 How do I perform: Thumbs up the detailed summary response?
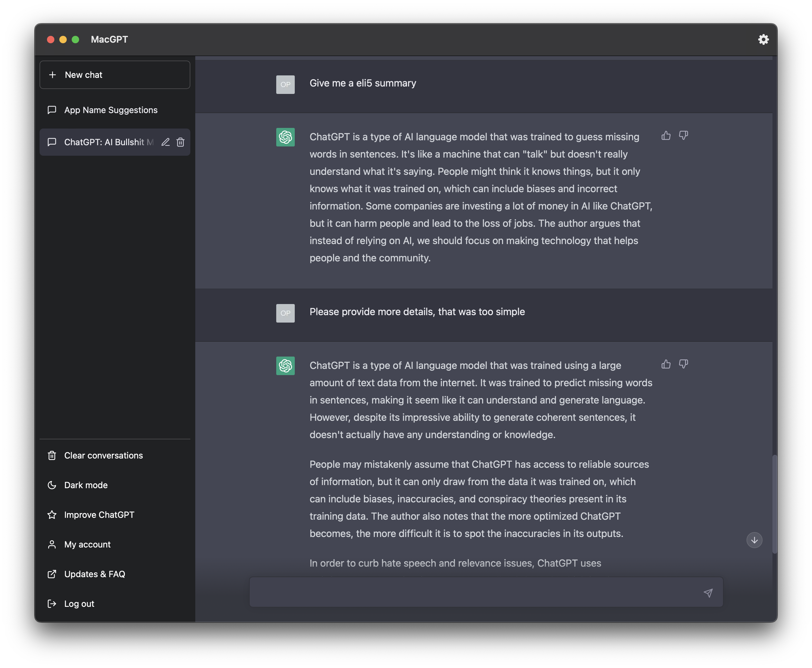(x=666, y=364)
